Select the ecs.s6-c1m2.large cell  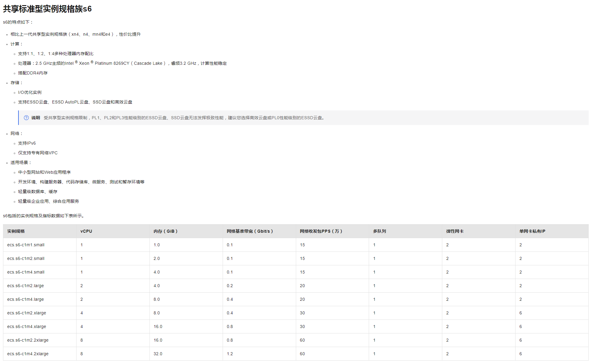[x=25, y=286]
